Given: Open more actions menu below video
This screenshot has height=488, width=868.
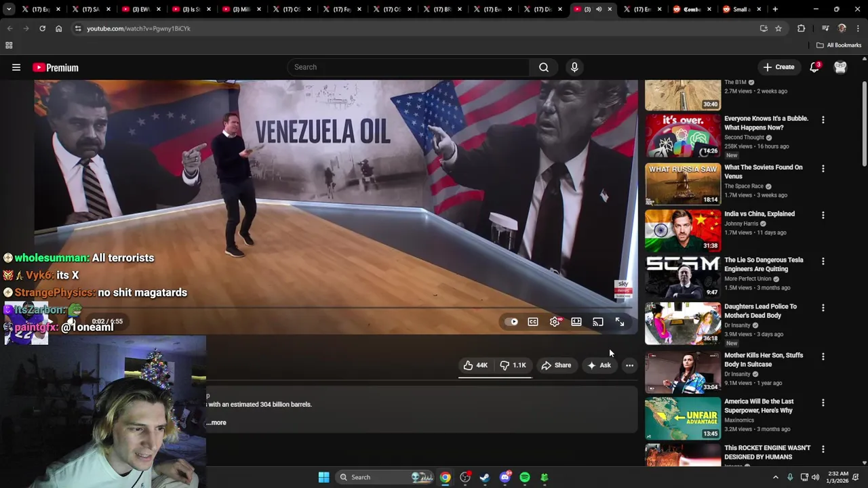Looking at the screenshot, I should click(629, 365).
